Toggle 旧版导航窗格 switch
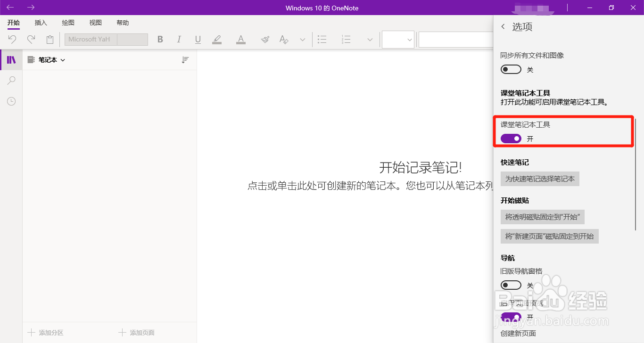This screenshot has height=343, width=644. click(x=511, y=285)
